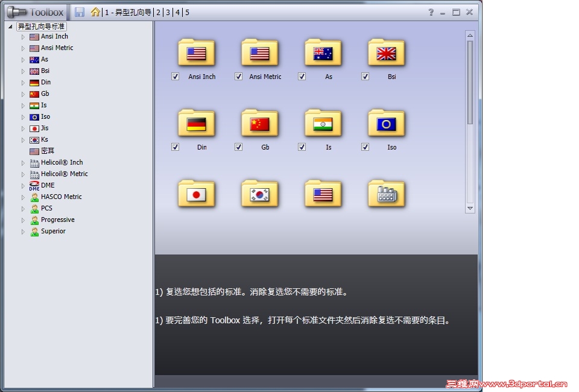Open the third-row American flag folder
Image resolution: width=579 pixels, height=392 pixels.
(x=323, y=194)
